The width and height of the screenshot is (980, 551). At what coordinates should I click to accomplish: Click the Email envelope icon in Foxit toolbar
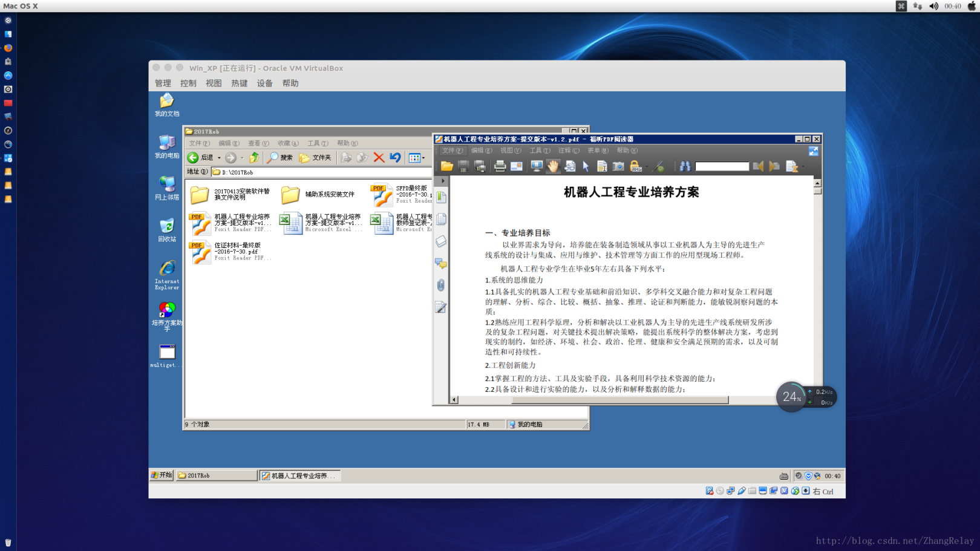coord(516,166)
